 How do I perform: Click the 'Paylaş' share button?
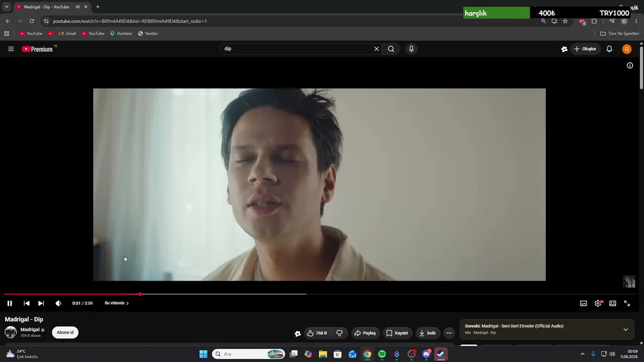tap(365, 333)
